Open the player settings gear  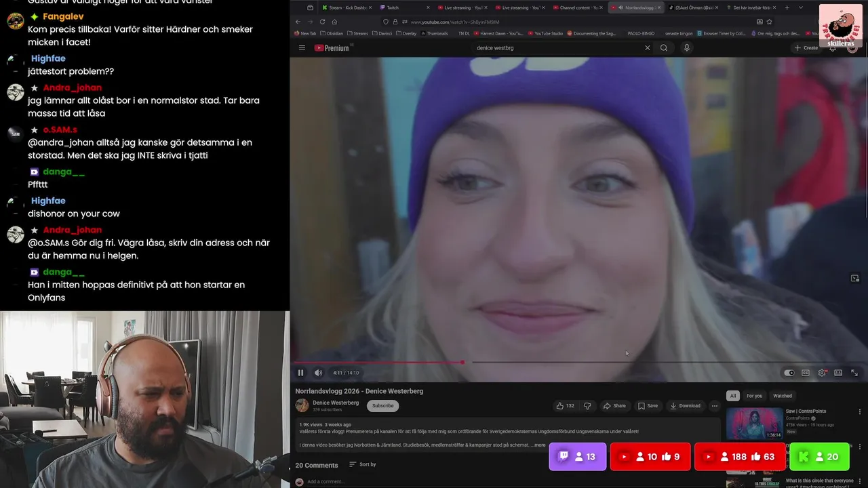click(x=822, y=373)
